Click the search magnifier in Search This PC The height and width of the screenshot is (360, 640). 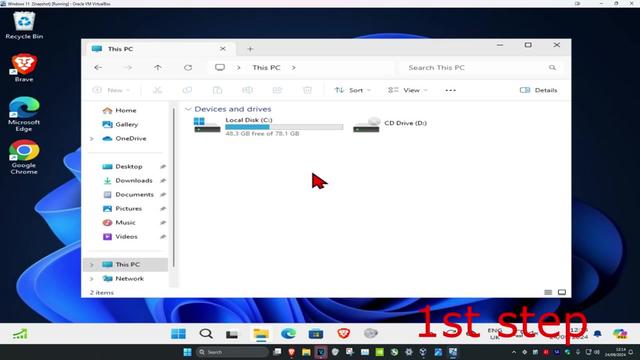(x=552, y=68)
